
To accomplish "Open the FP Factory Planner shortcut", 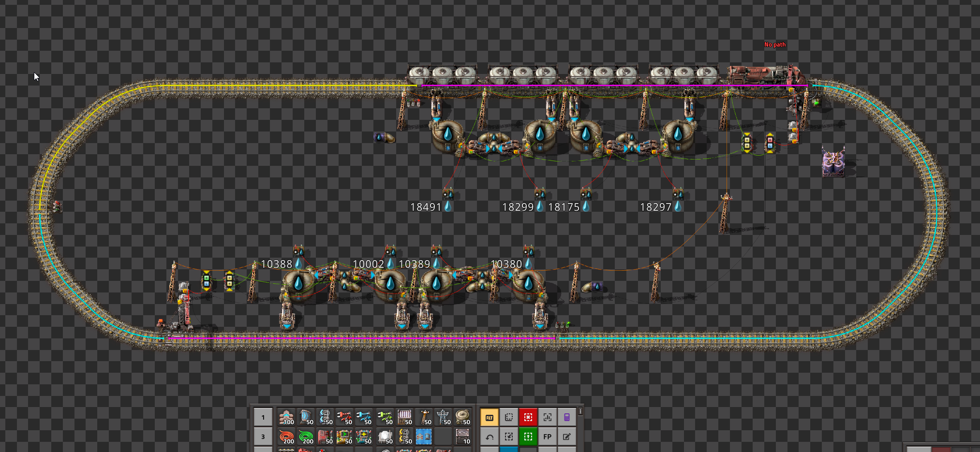I will click(548, 437).
